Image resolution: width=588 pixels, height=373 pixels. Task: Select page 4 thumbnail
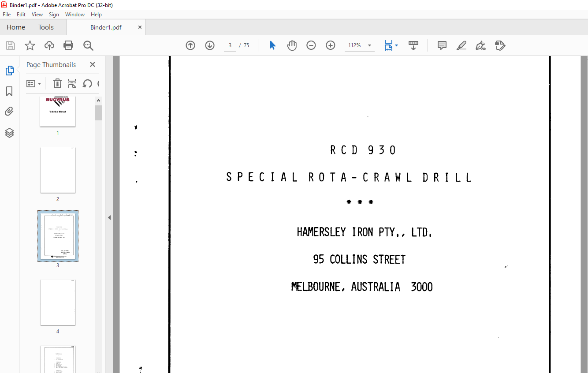pos(58,302)
